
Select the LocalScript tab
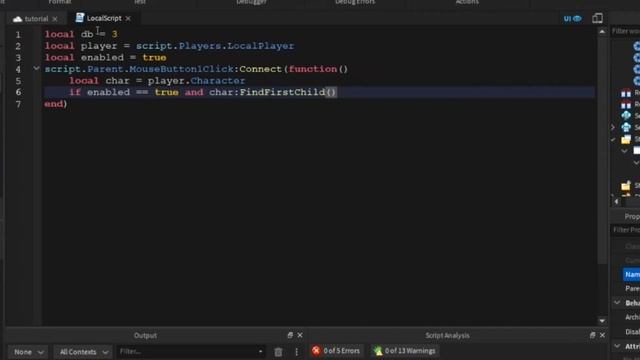[x=99, y=18]
